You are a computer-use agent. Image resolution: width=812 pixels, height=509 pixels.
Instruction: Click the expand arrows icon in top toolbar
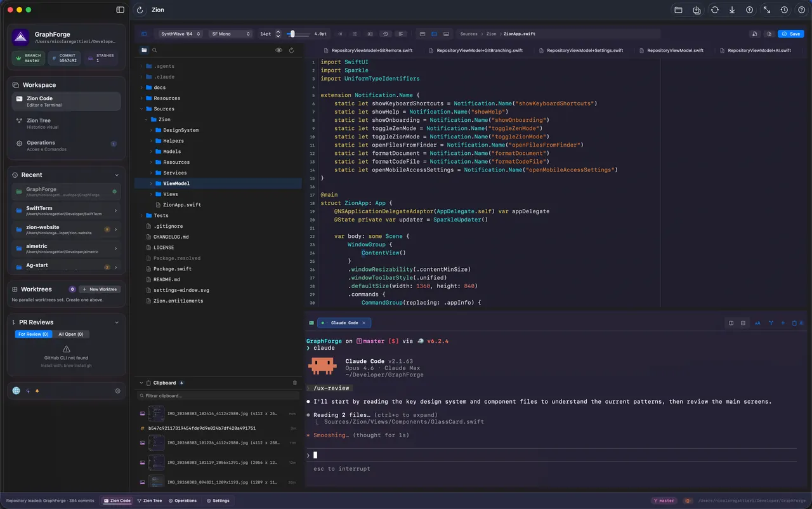(767, 10)
